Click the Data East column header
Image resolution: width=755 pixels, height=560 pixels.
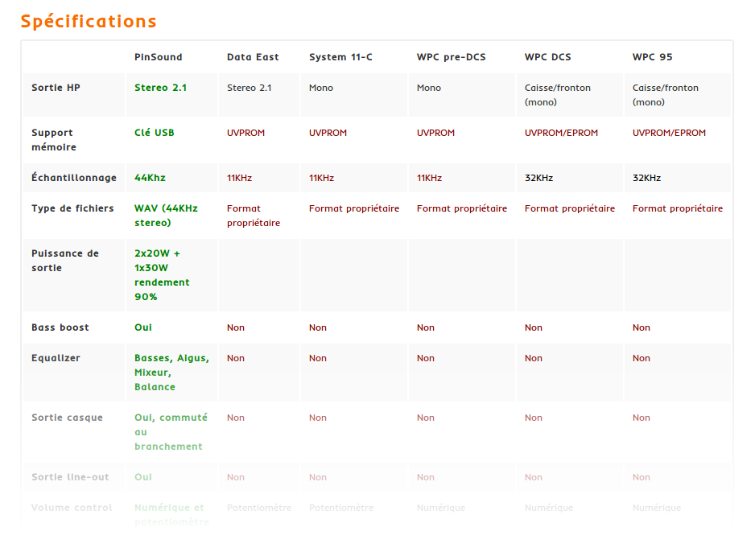253,57
